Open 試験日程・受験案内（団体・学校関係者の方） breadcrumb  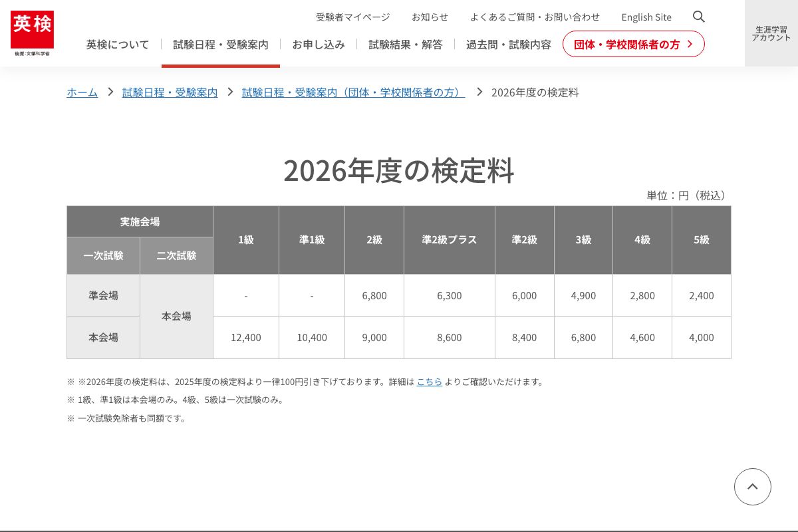(x=353, y=92)
